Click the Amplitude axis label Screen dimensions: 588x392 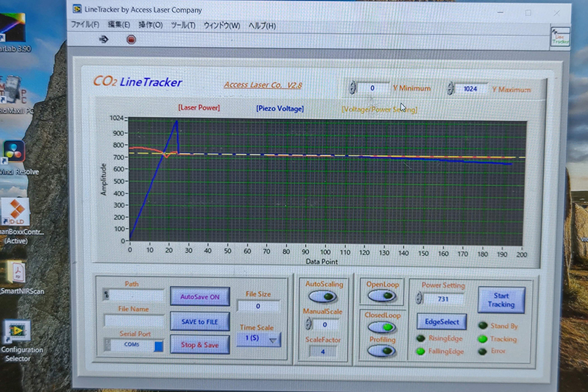pyautogui.click(x=104, y=179)
